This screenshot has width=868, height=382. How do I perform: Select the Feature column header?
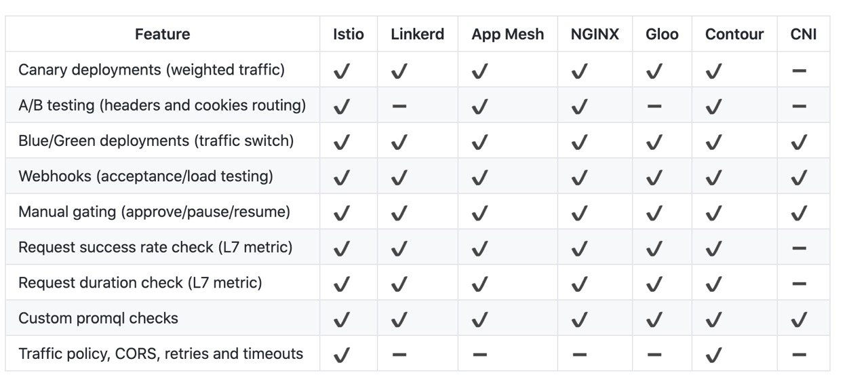coord(162,34)
